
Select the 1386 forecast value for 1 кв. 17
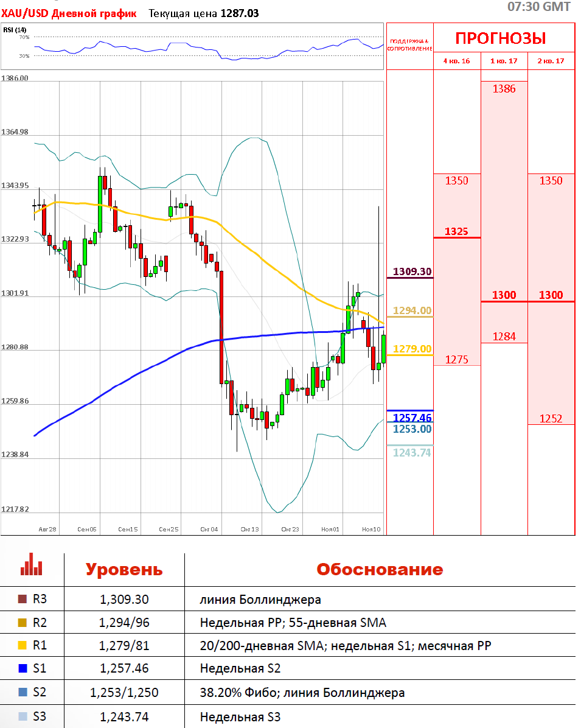pyautogui.click(x=504, y=89)
